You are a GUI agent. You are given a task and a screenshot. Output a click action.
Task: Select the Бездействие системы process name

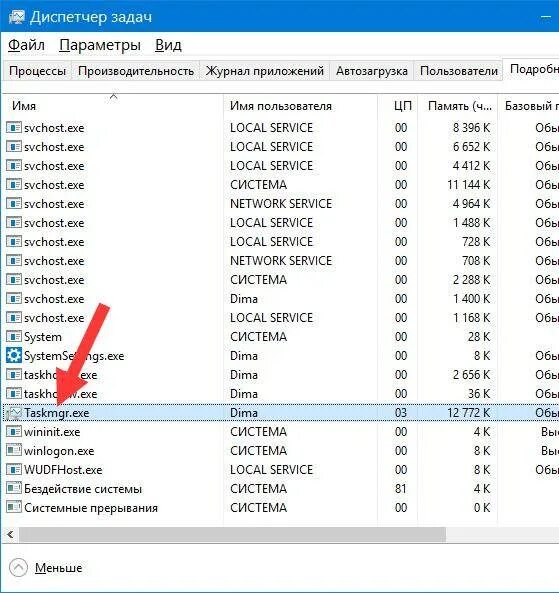tap(83, 489)
